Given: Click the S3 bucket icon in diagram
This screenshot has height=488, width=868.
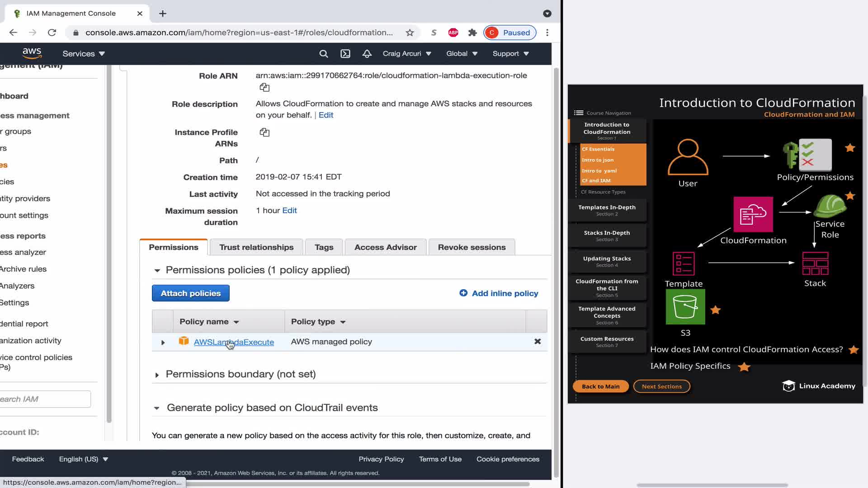Looking at the screenshot, I should pos(685,307).
